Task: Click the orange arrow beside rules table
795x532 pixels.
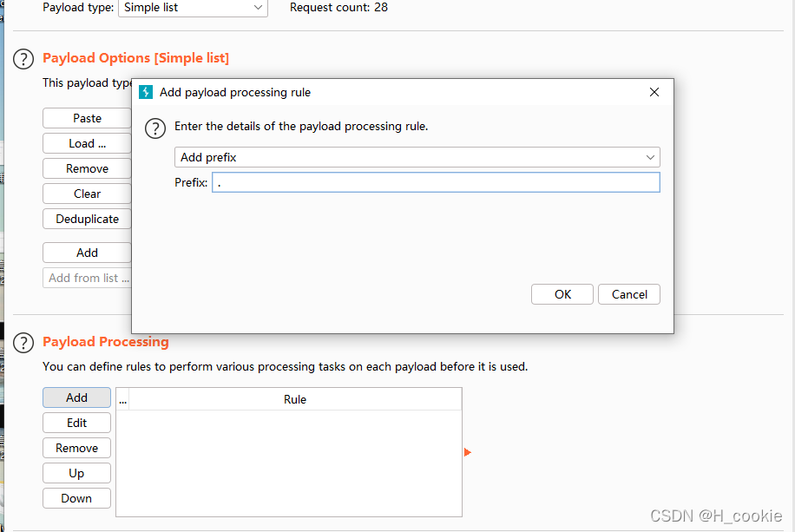Action: (x=468, y=452)
